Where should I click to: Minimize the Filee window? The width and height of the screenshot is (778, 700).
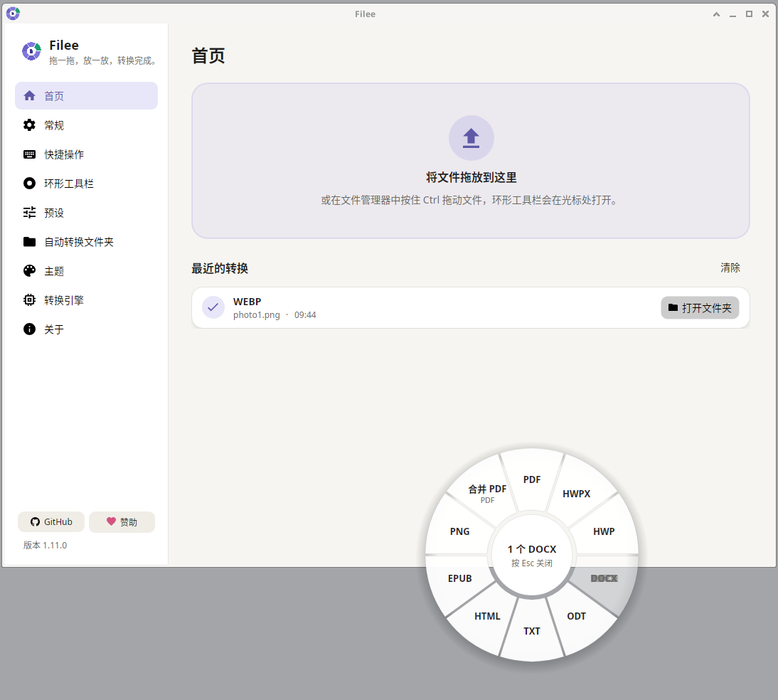[732, 14]
